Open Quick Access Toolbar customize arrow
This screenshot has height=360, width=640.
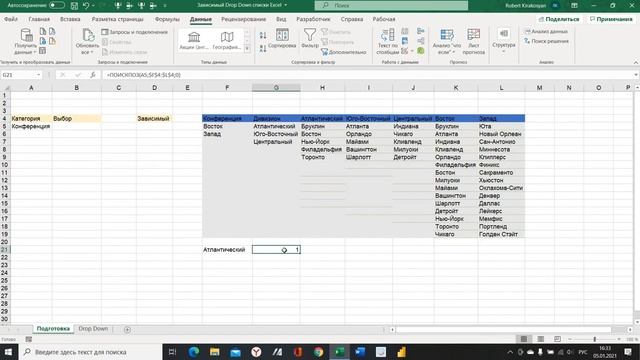165,6
